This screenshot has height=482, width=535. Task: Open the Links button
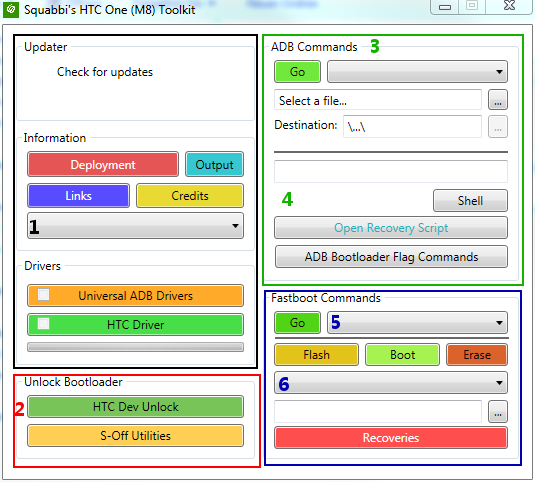tap(78, 196)
